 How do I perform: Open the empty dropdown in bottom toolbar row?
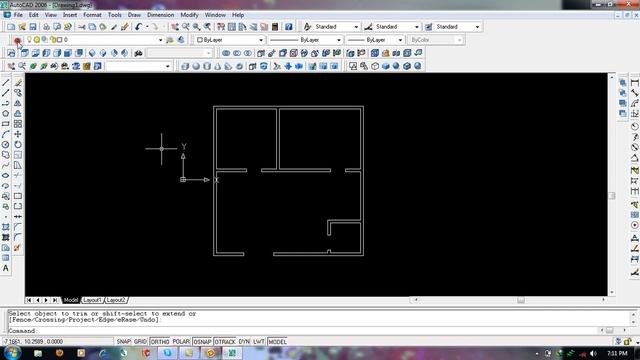[138, 66]
